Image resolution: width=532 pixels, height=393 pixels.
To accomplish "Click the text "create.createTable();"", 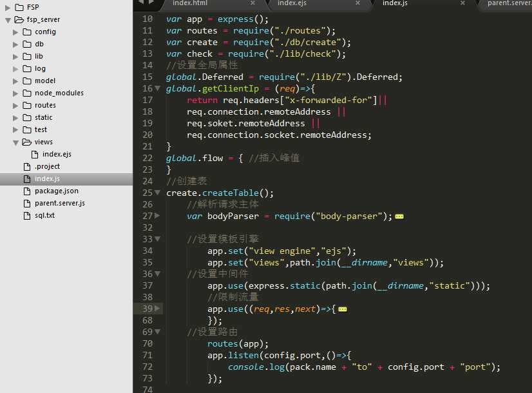I will [220, 193].
